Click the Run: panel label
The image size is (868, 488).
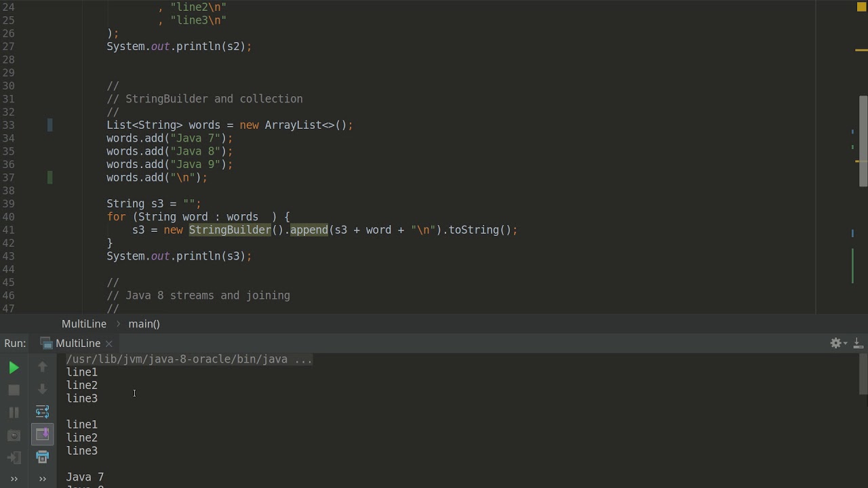pos(15,343)
